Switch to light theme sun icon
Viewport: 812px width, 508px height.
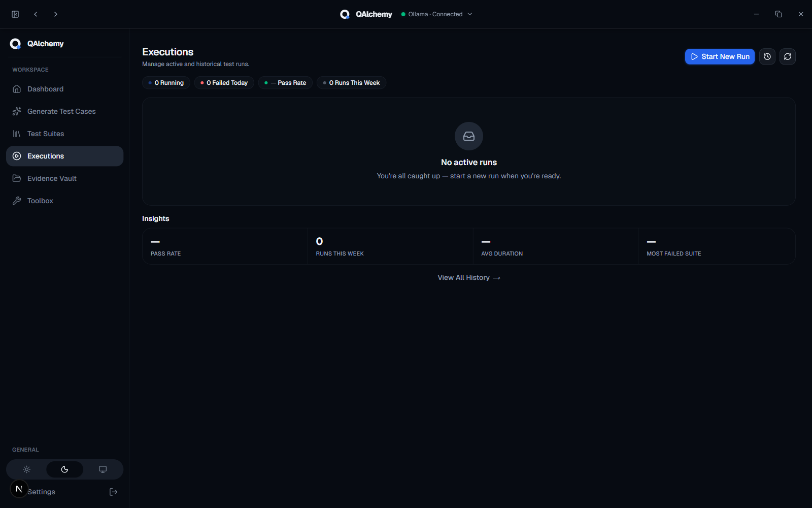coord(27,469)
